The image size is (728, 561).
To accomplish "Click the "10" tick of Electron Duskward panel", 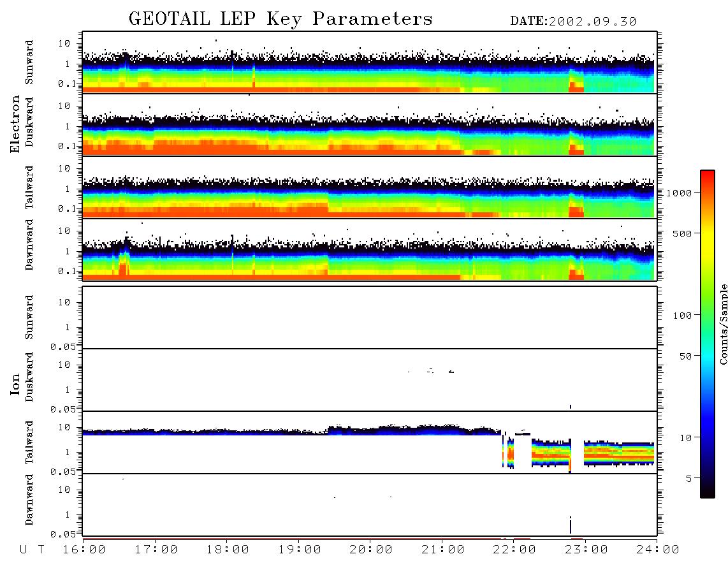I will point(64,106).
